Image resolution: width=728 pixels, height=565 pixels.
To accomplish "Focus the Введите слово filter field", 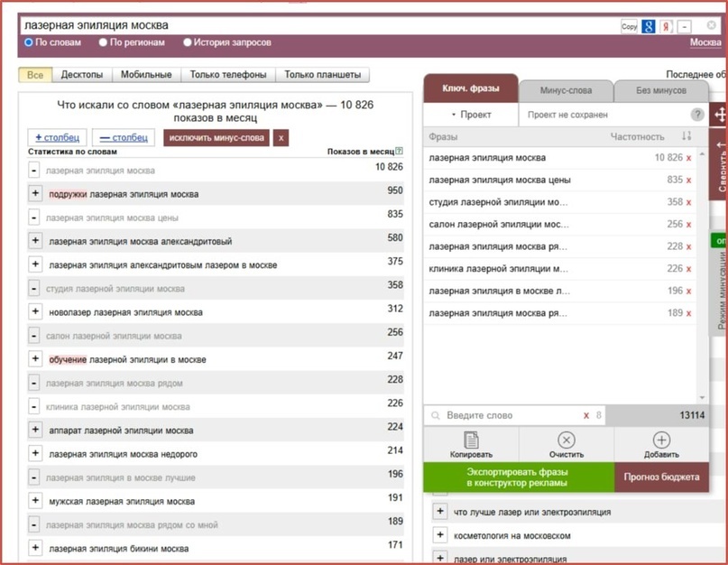I will [514, 415].
